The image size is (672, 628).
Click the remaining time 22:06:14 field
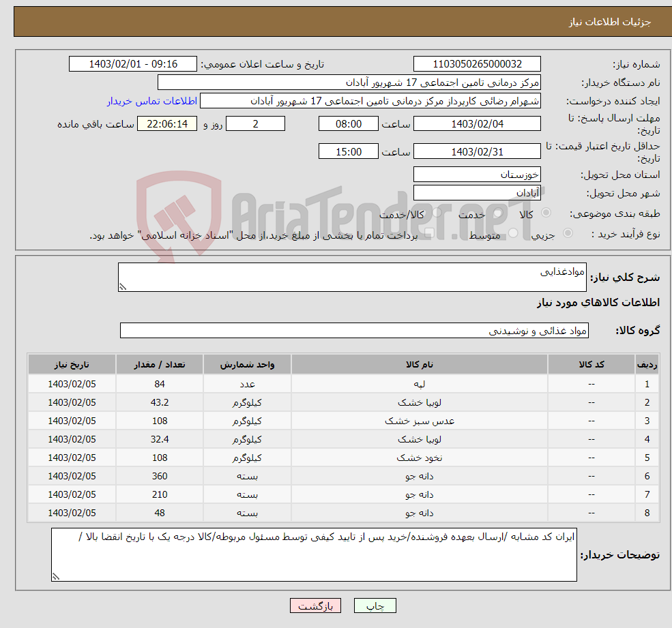click(x=167, y=124)
